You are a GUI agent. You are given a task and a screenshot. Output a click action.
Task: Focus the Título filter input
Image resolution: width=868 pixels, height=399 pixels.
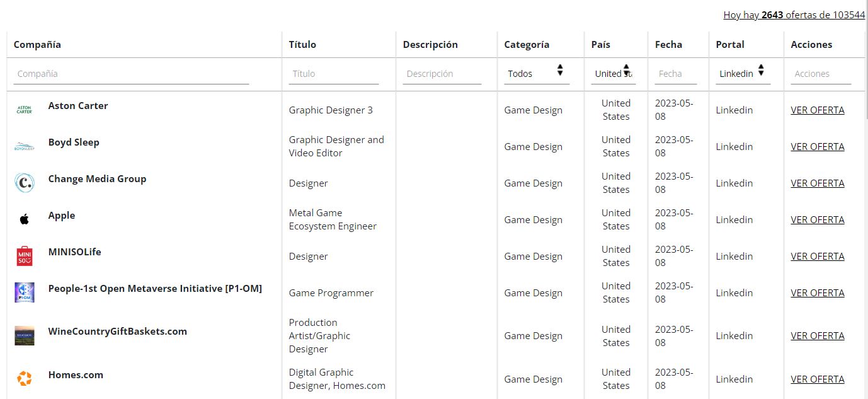tap(334, 74)
